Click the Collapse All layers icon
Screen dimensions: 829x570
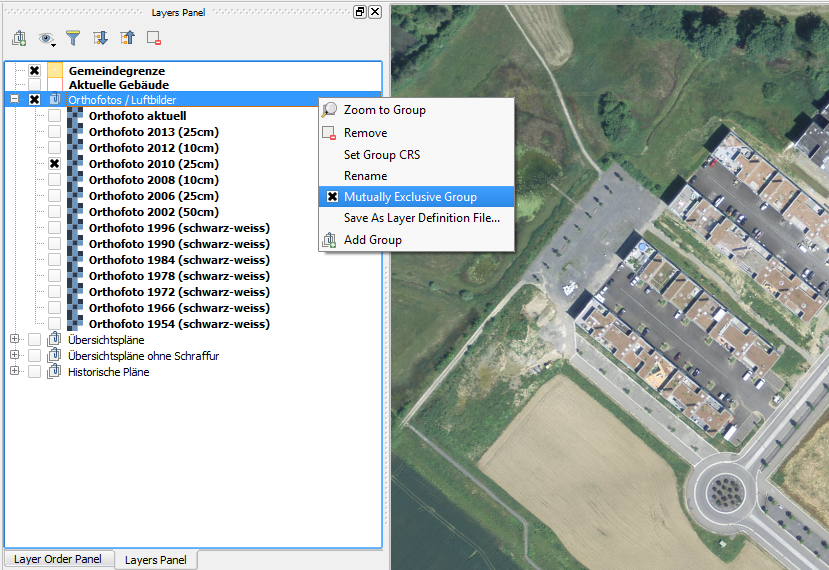tap(127, 38)
